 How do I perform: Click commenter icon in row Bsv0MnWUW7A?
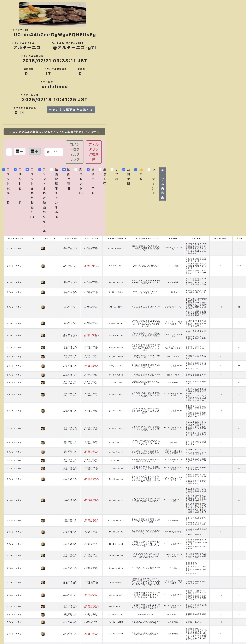click(x=43, y=521)
